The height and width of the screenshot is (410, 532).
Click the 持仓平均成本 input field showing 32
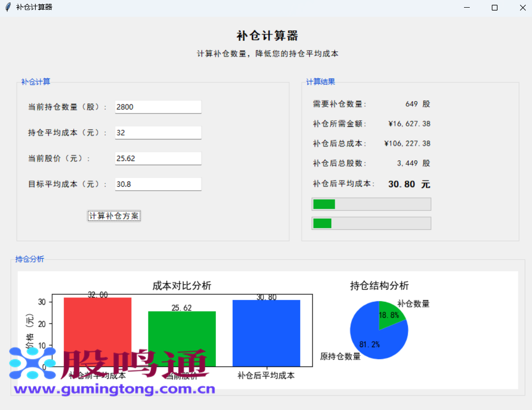click(x=158, y=133)
